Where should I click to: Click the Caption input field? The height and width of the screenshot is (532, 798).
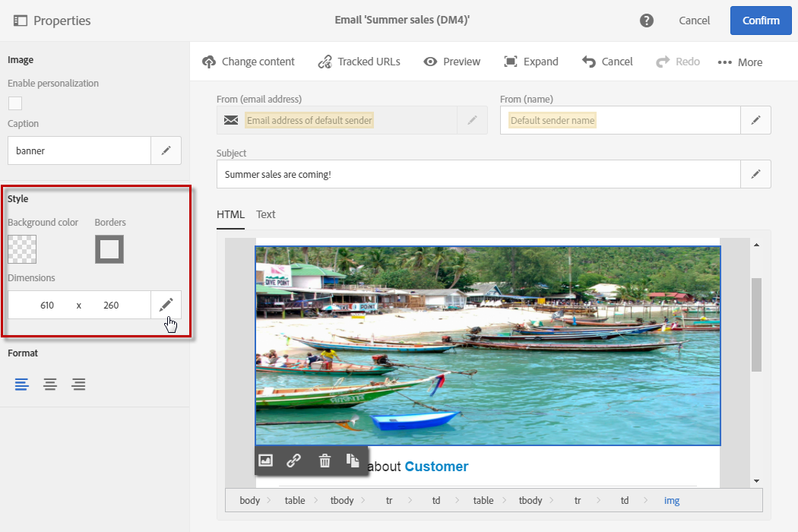click(80, 150)
